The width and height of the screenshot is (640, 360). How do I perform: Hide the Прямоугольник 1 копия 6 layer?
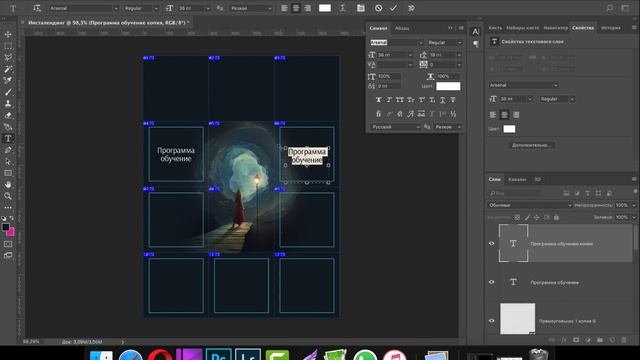[x=491, y=321]
